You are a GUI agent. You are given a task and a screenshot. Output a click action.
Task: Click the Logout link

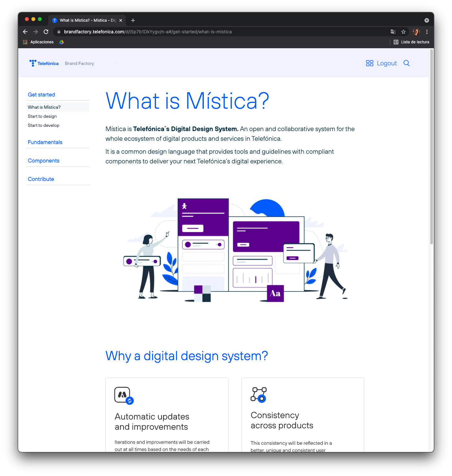click(387, 63)
